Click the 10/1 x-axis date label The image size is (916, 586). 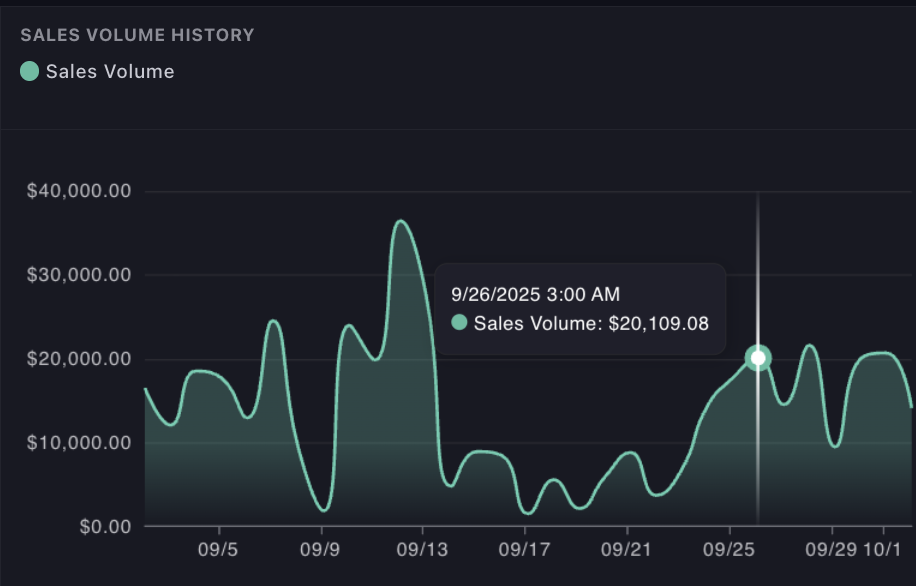pos(884,549)
